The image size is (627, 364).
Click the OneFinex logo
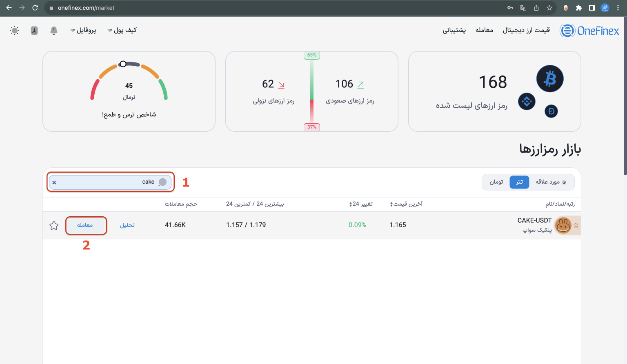[x=589, y=31]
